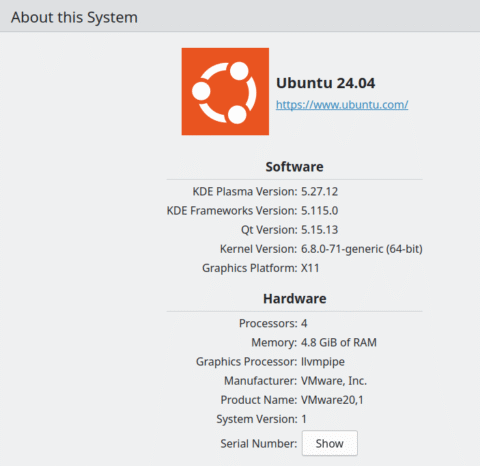The image size is (480, 466).
Task: Select KDE Plasma Version value 5.27.12
Action: [320, 192]
